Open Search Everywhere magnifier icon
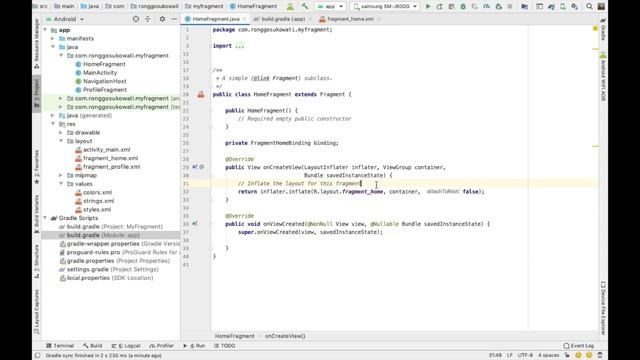640x360 pixels. (x=589, y=7)
